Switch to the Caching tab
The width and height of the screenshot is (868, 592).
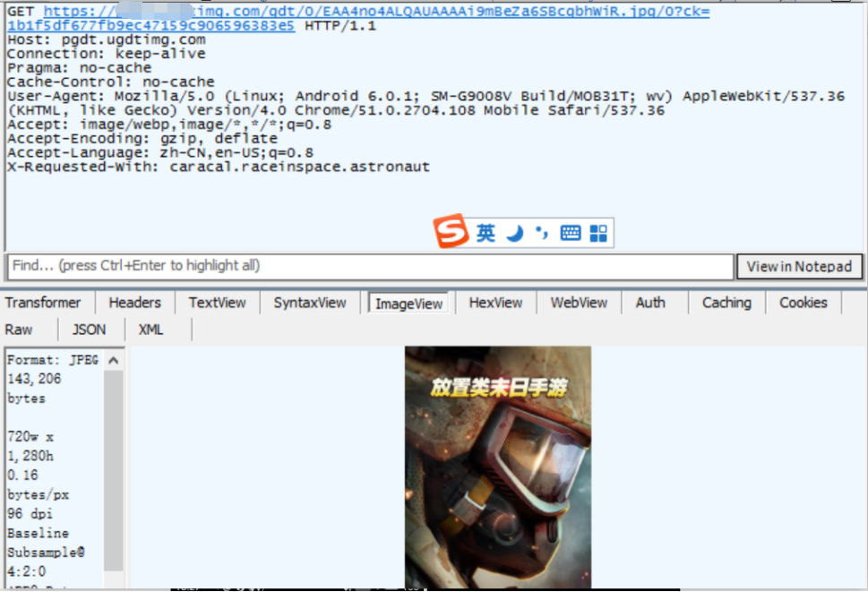click(x=726, y=303)
